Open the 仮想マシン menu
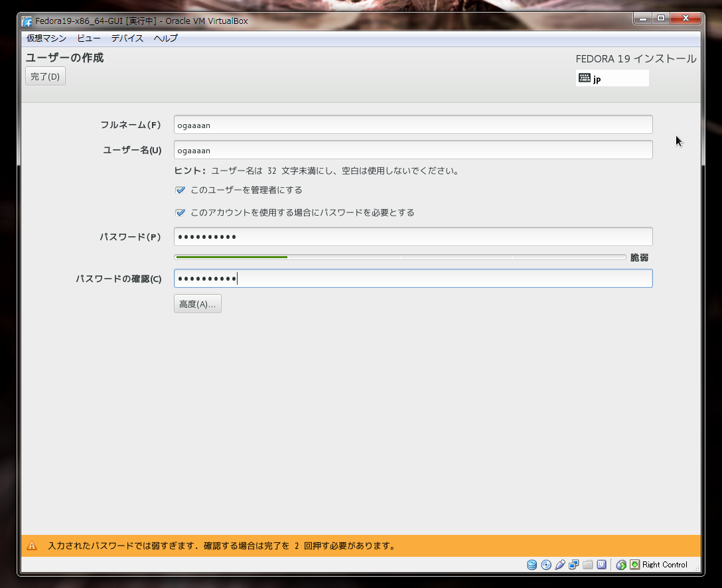This screenshot has width=722, height=588. pyautogui.click(x=46, y=38)
